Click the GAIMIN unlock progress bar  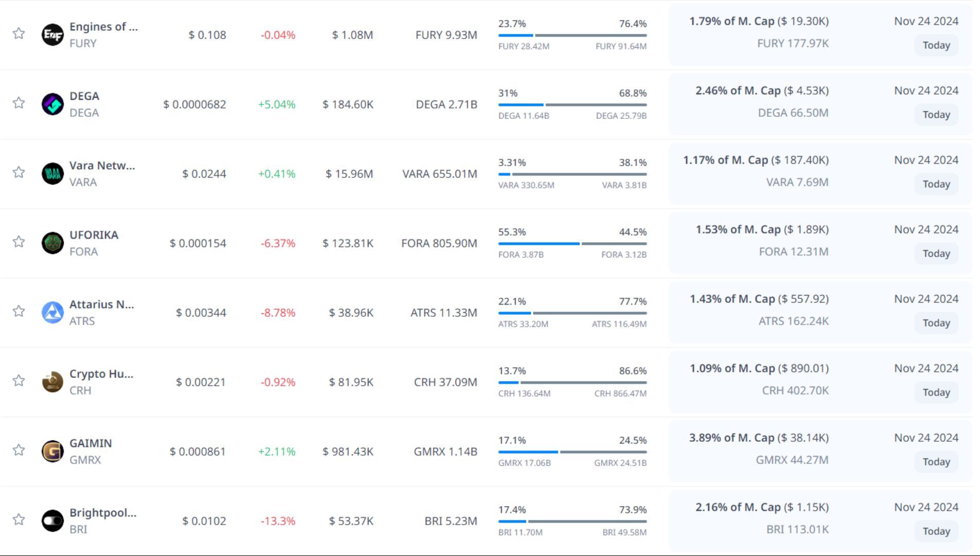[572, 452]
